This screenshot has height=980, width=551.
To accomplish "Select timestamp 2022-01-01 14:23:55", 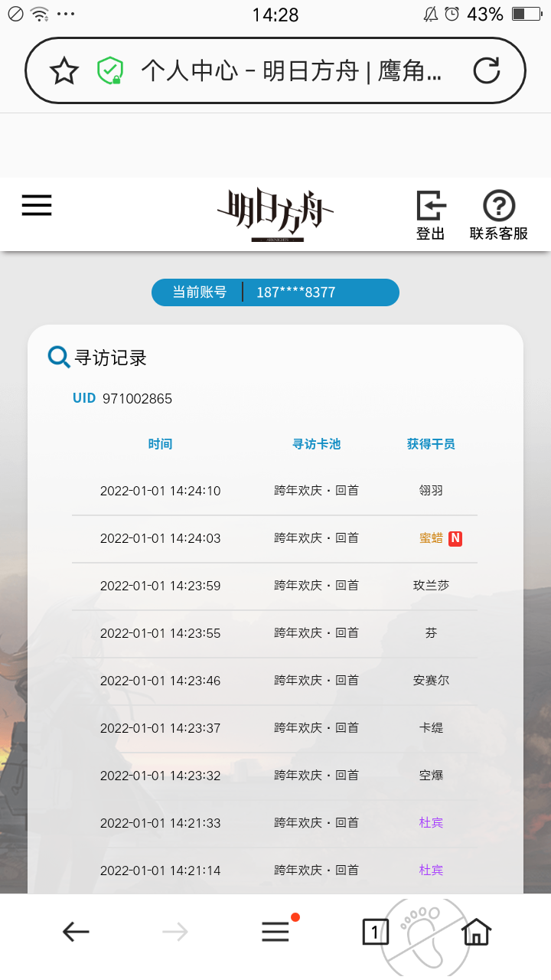I will [x=160, y=633].
